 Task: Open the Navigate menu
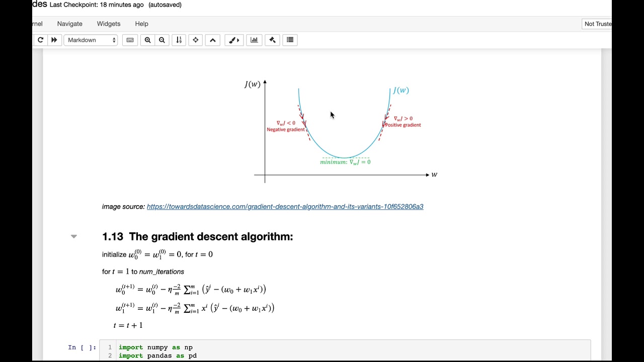pyautogui.click(x=69, y=24)
